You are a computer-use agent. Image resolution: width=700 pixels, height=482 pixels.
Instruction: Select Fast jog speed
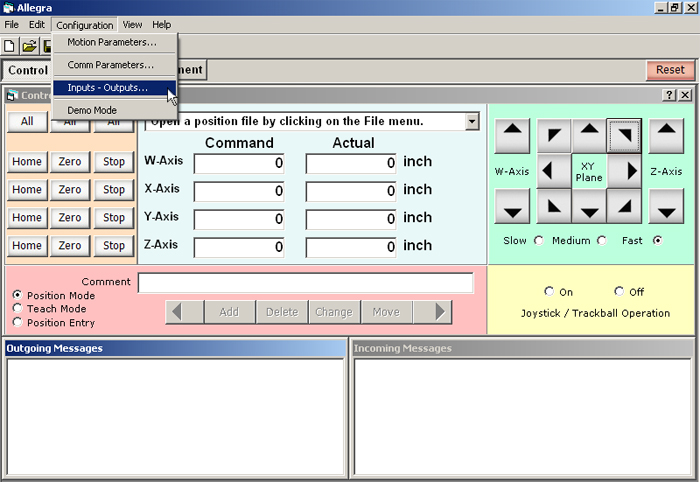pos(657,241)
